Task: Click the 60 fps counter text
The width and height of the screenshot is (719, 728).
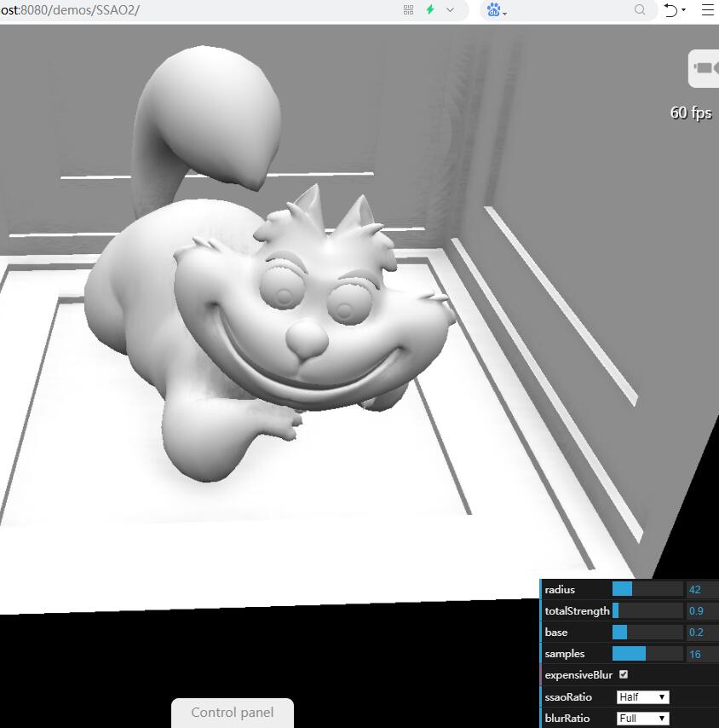Action: click(691, 113)
